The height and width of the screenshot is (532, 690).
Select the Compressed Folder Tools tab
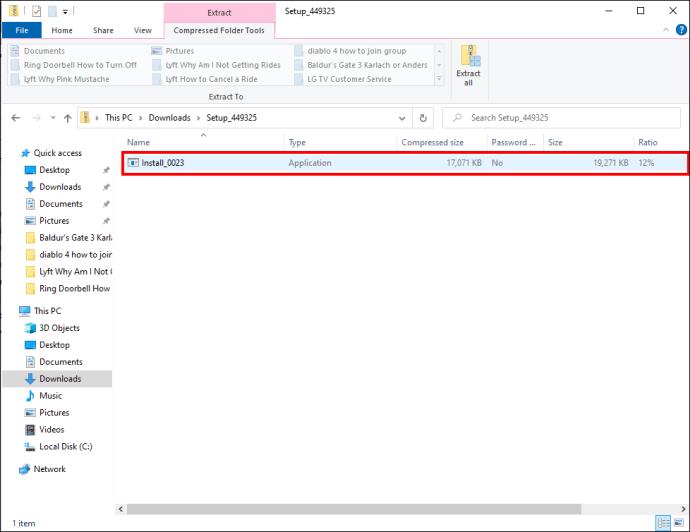point(219,30)
